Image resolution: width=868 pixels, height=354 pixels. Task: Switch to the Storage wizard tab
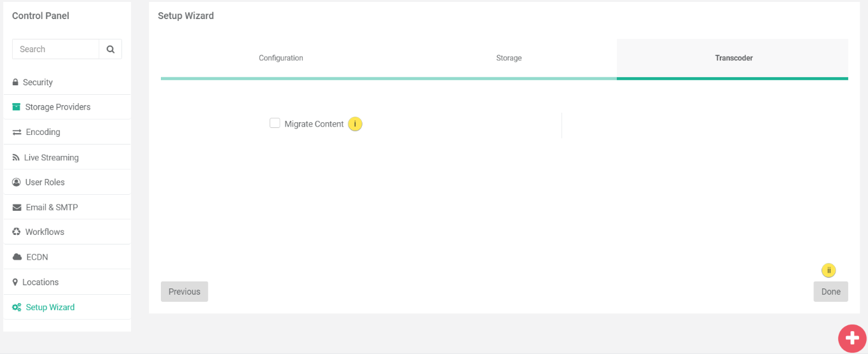click(509, 58)
